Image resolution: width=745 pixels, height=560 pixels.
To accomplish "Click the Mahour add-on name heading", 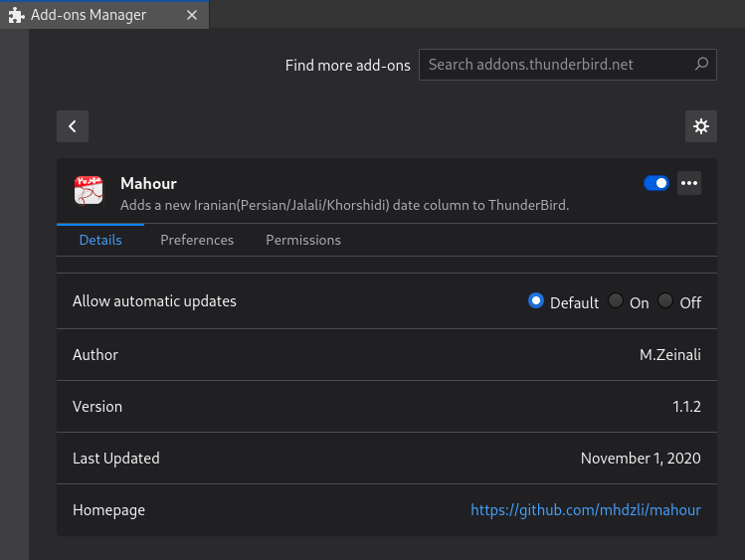I will (x=148, y=183).
